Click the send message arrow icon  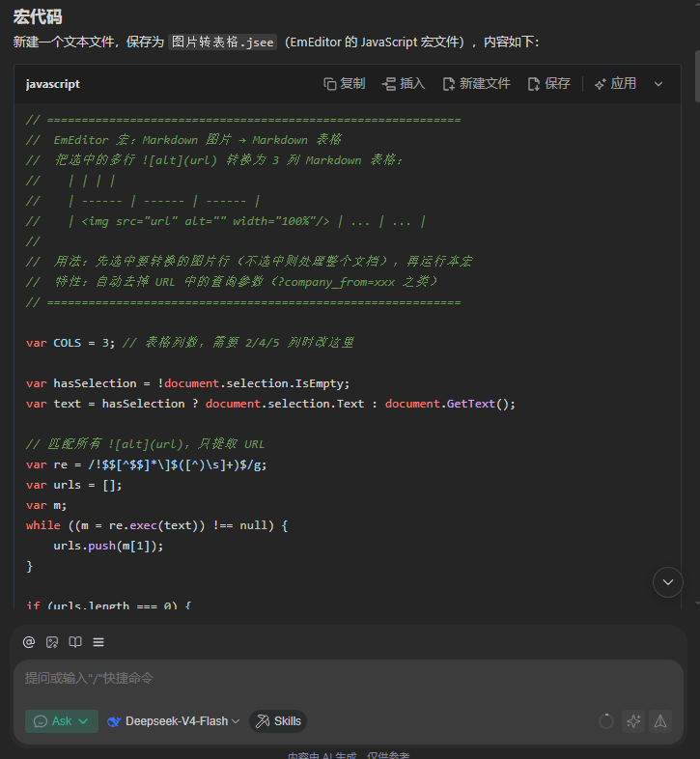click(x=660, y=721)
